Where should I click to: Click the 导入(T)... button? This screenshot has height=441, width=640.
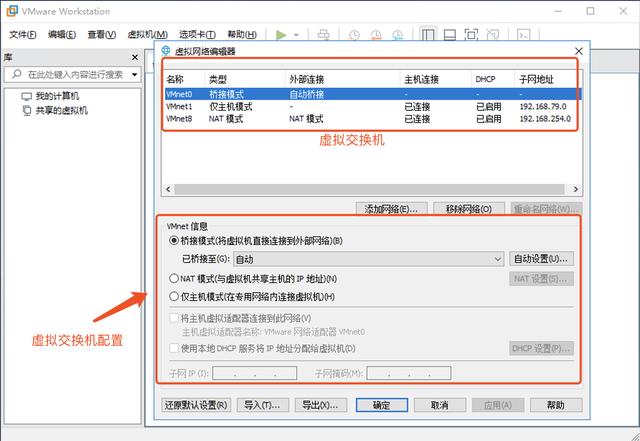[262, 405]
